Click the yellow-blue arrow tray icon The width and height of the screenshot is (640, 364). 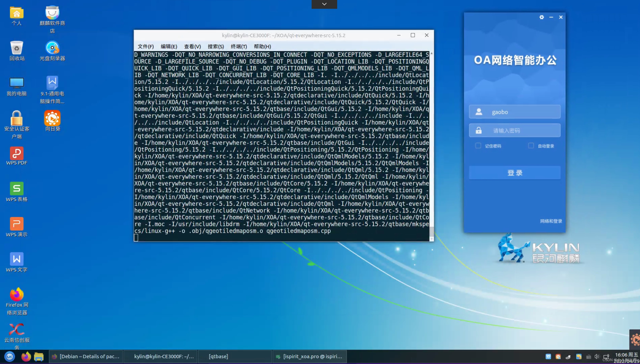pos(579,357)
